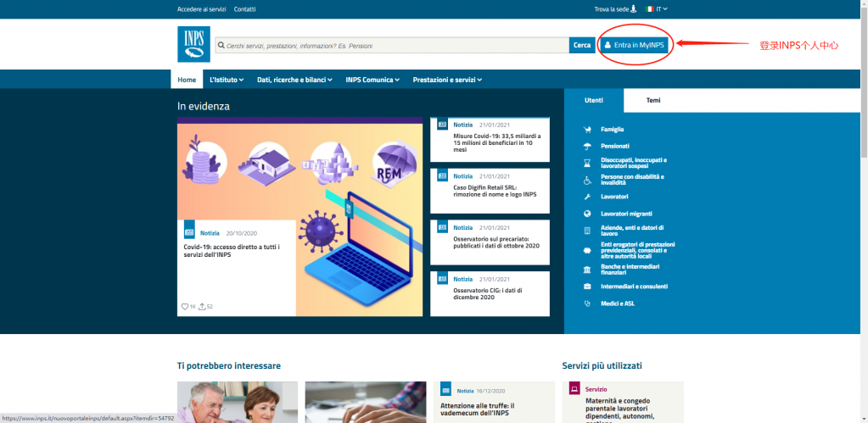Switch to the Temi tab
868x423 pixels.
(653, 100)
